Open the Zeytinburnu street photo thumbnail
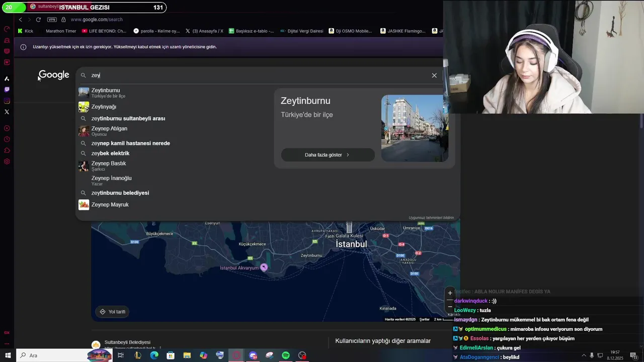The height and width of the screenshot is (362, 644). coord(415,128)
